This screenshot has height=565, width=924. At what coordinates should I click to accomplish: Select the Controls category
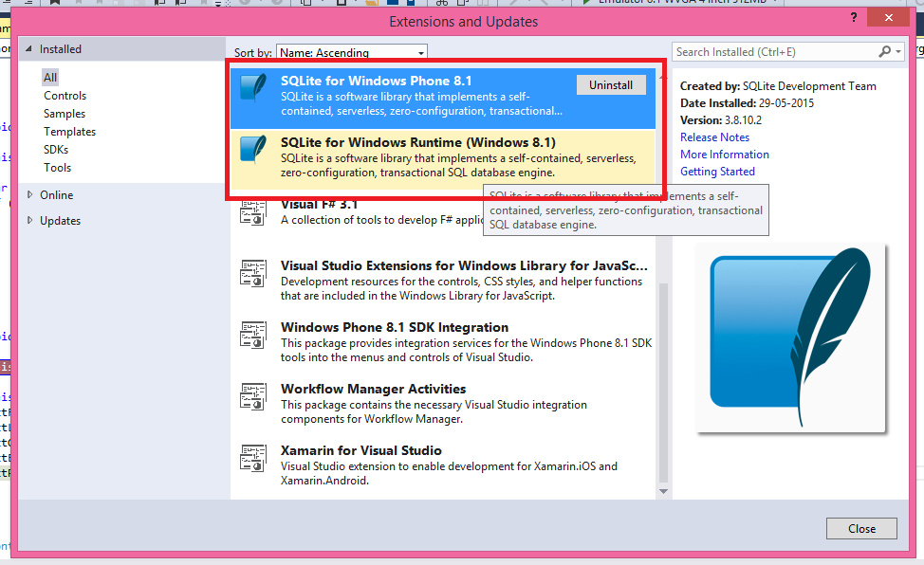[x=65, y=96]
